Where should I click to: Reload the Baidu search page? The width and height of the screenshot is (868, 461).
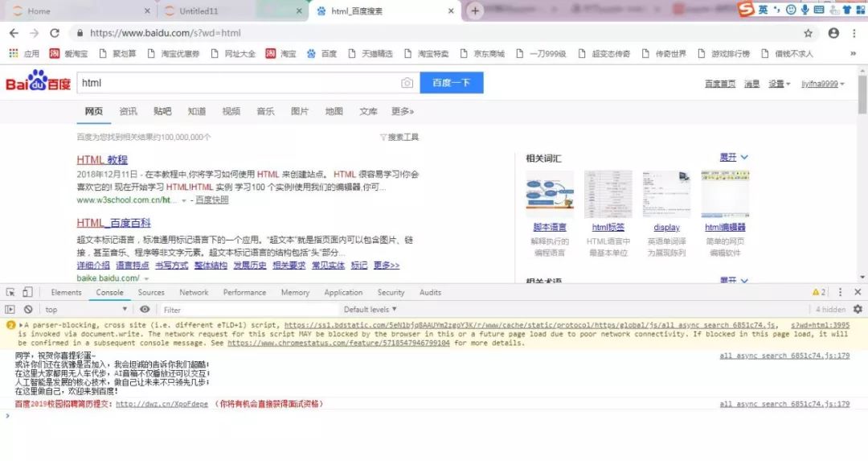coord(55,33)
